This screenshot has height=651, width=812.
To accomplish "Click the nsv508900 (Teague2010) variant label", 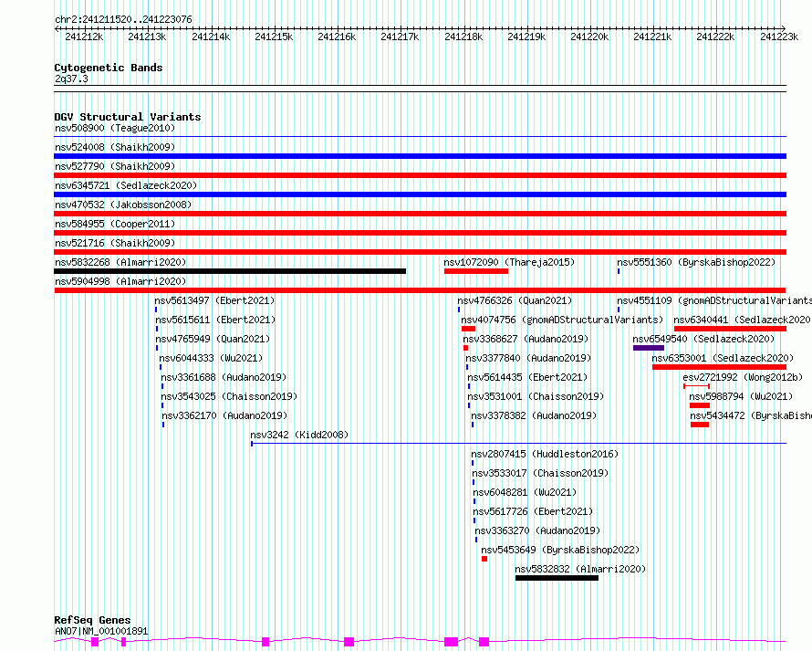I will 115,128.
